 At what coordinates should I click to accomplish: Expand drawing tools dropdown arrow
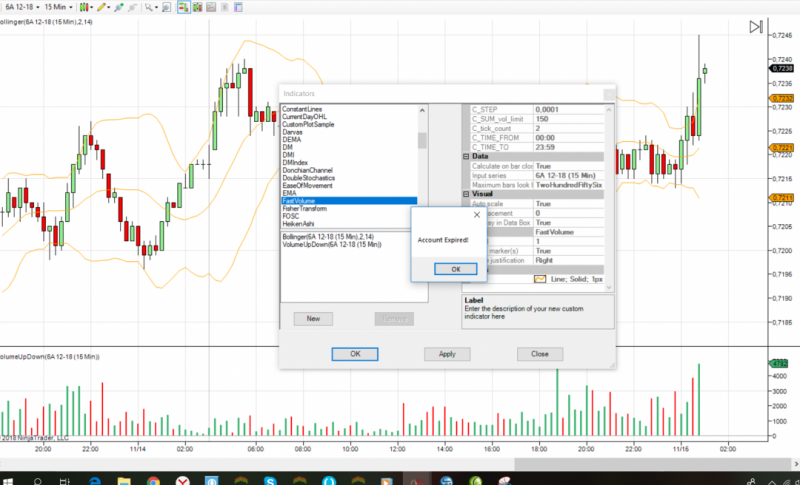[109, 7]
